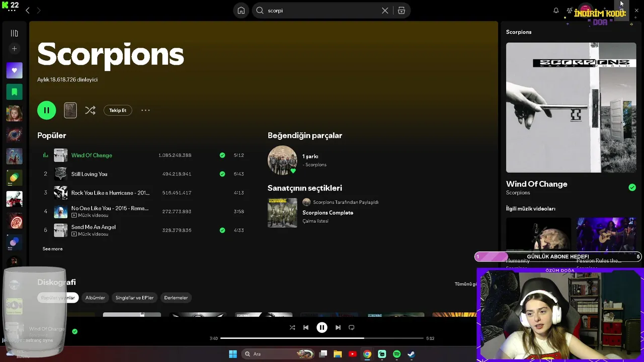Open Steam from the taskbar

point(411,354)
